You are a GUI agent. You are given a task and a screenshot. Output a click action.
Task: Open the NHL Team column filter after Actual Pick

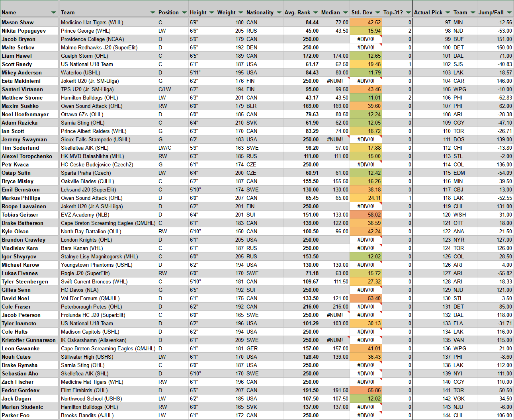pos(473,13)
